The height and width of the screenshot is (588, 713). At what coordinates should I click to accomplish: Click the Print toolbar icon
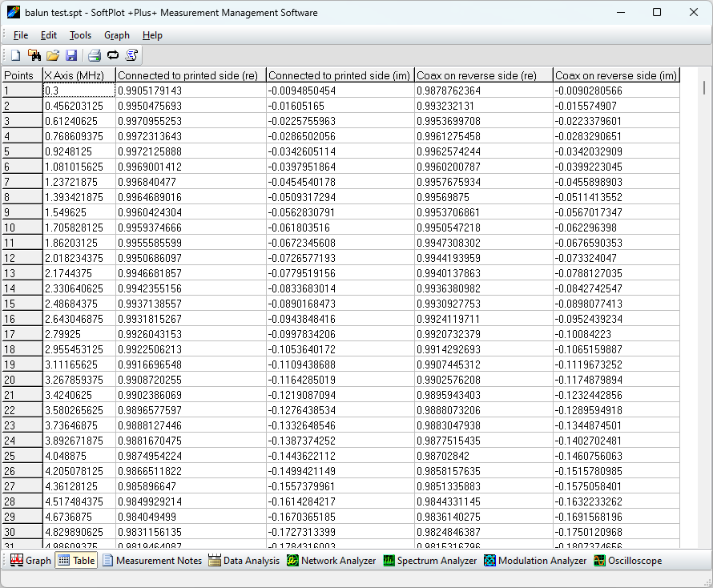point(95,55)
